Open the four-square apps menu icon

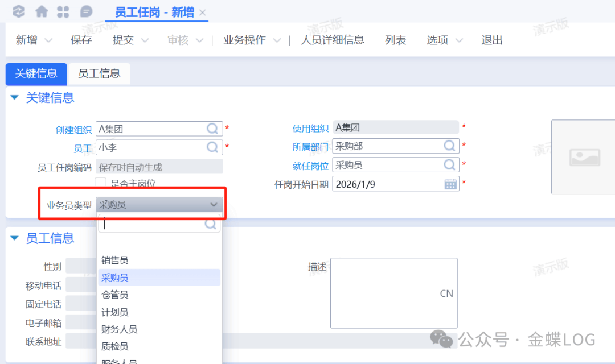64,11
